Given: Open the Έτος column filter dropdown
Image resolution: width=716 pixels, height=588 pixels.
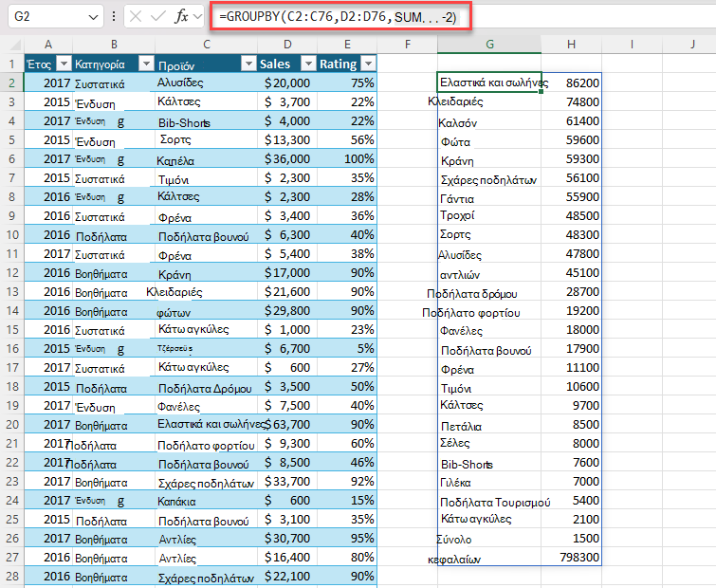Looking at the screenshot, I should 64,64.
